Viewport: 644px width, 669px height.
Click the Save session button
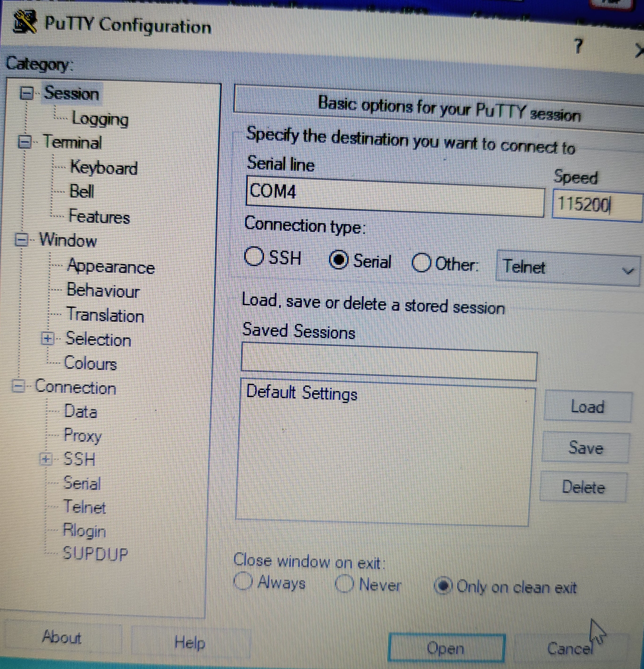tap(585, 447)
